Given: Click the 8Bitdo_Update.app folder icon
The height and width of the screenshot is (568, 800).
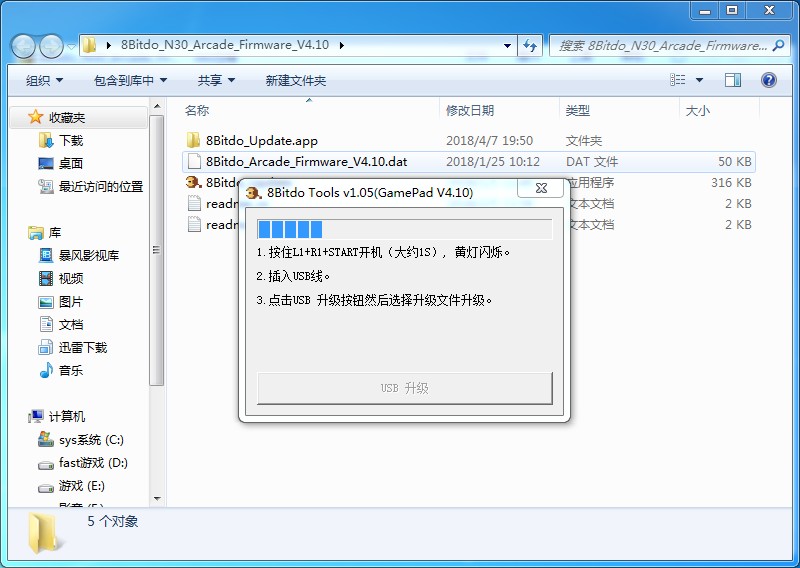Looking at the screenshot, I should tap(193, 140).
